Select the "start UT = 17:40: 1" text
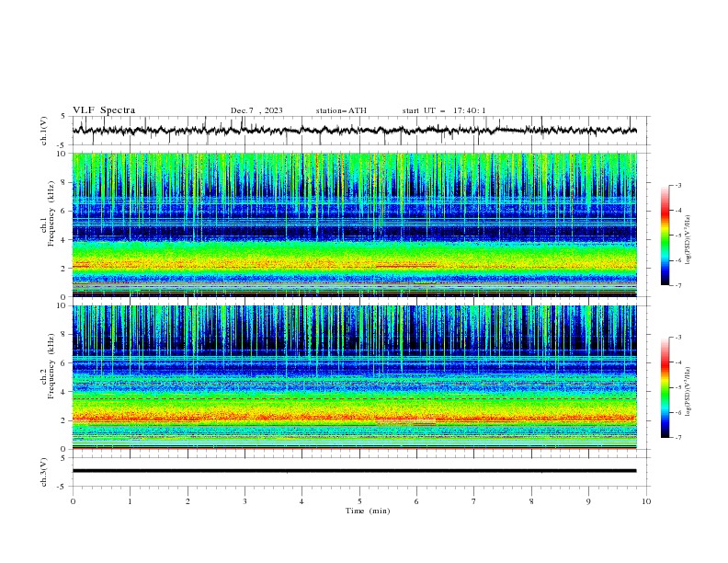This screenshot has width=728, height=563. (444, 110)
